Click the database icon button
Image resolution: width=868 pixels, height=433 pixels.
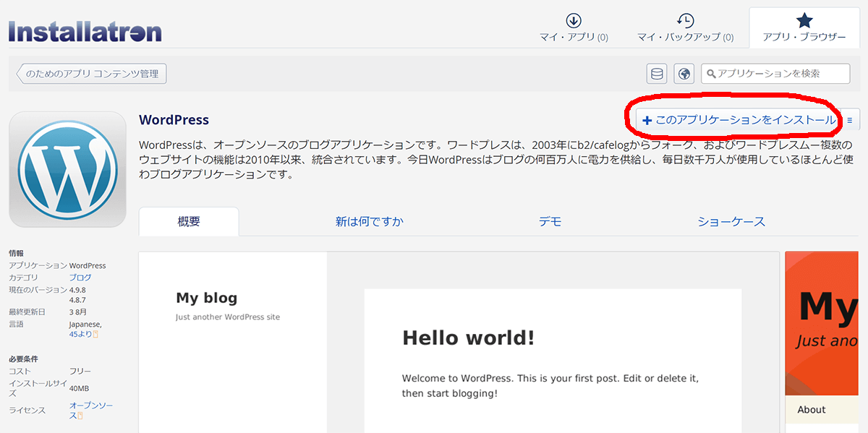(x=657, y=74)
